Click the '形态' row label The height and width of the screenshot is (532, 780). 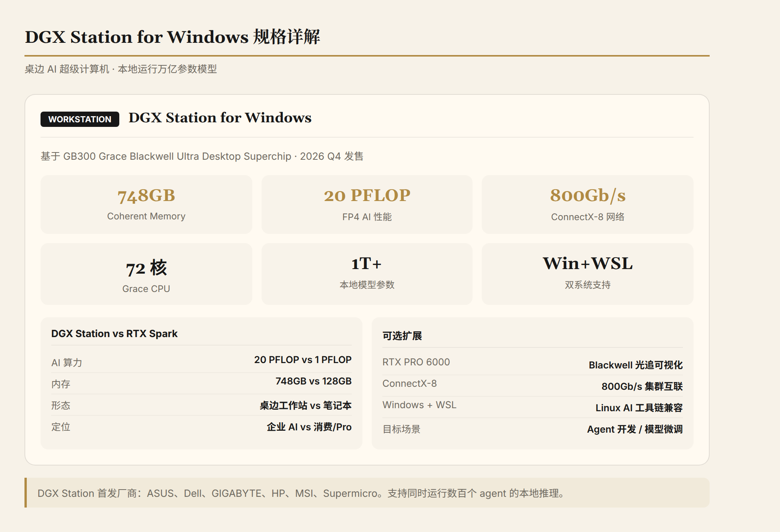coord(61,405)
